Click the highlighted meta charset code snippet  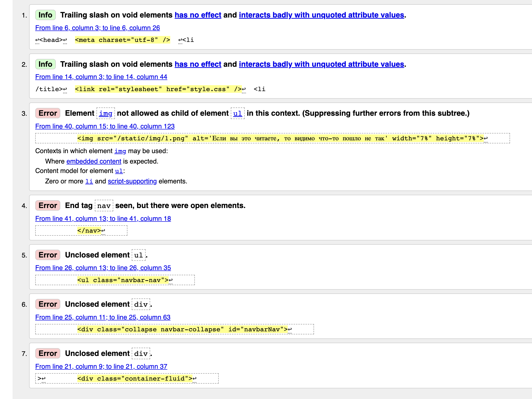click(122, 40)
